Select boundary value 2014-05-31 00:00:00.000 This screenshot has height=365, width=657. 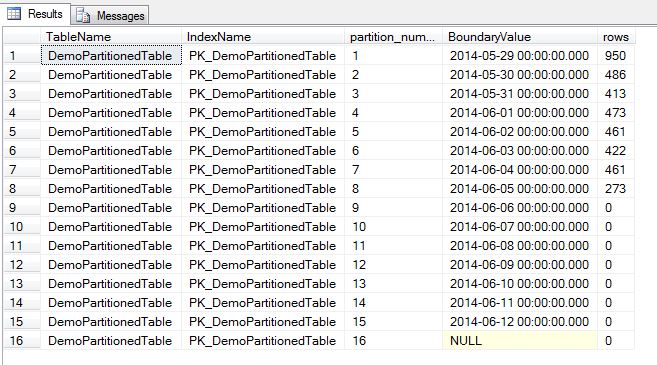(520, 93)
